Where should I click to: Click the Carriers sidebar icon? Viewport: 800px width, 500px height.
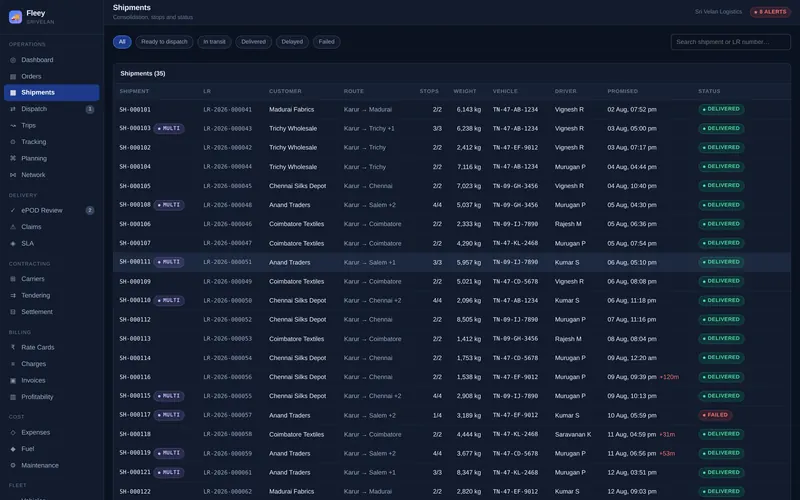point(13,279)
